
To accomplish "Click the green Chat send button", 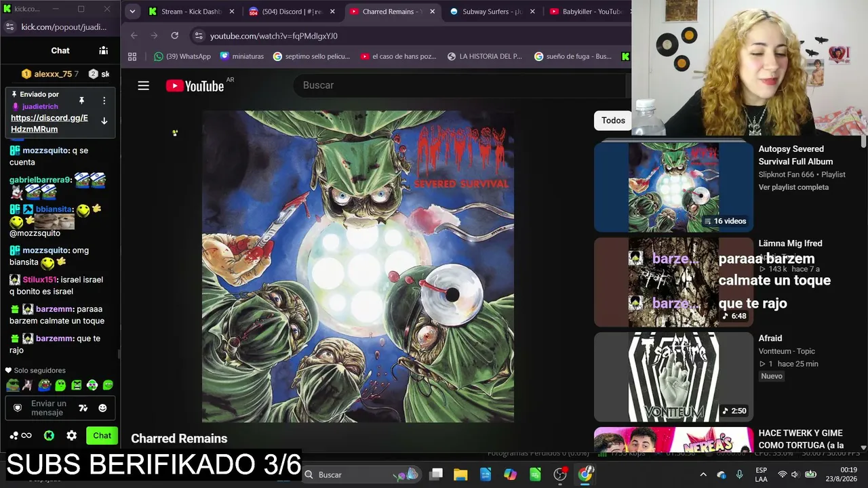I will coord(102,435).
